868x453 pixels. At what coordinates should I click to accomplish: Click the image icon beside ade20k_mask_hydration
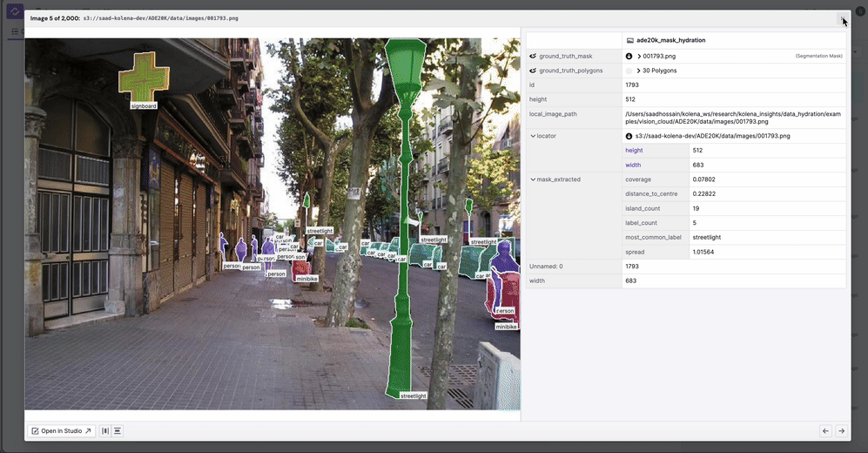(x=630, y=40)
